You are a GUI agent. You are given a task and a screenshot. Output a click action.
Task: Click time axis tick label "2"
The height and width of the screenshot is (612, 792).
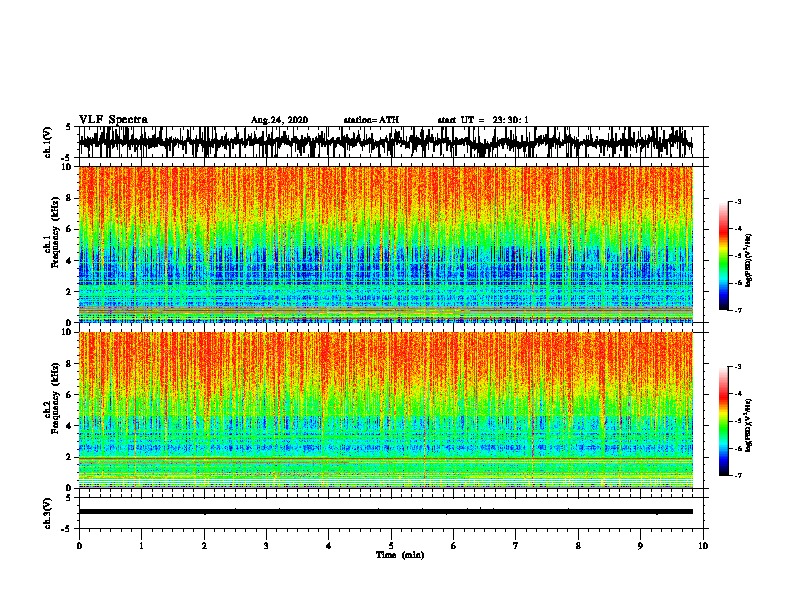coord(204,546)
